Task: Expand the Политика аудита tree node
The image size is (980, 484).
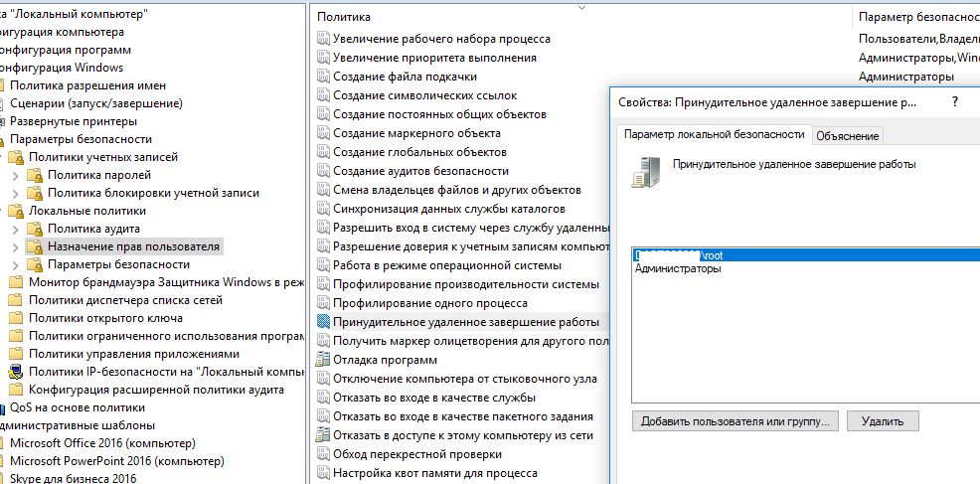Action: coord(15,229)
